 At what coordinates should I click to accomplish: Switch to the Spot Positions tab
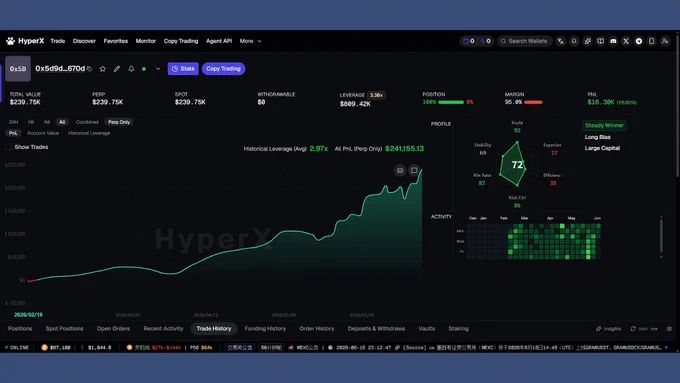point(64,329)
